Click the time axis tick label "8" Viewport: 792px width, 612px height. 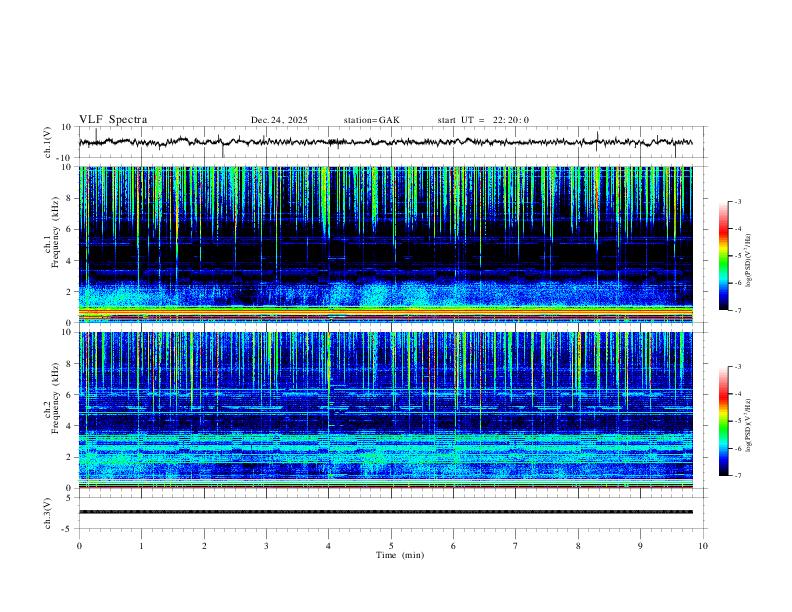click(x=578, y=546)
